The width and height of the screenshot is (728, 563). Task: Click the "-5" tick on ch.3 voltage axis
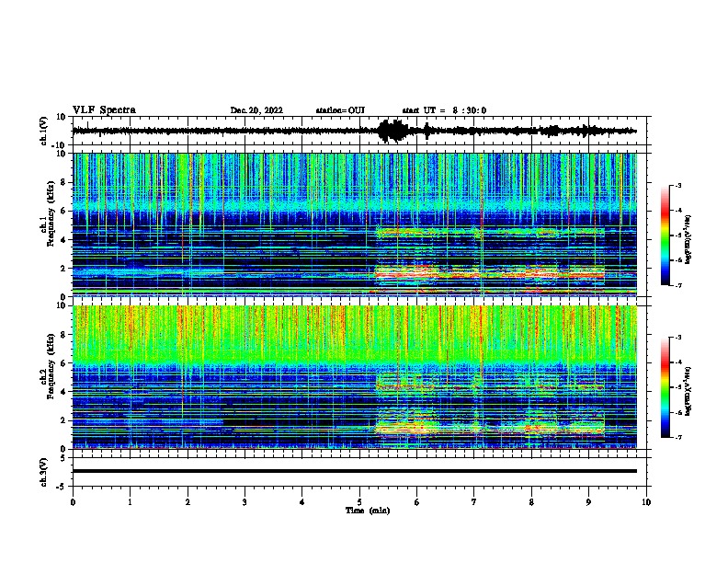[63, 487]
